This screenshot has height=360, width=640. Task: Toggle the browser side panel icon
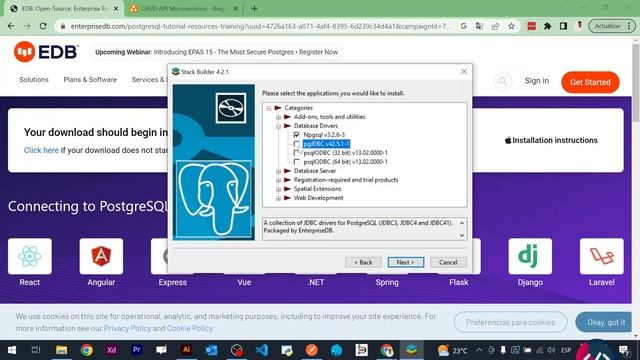563,26
